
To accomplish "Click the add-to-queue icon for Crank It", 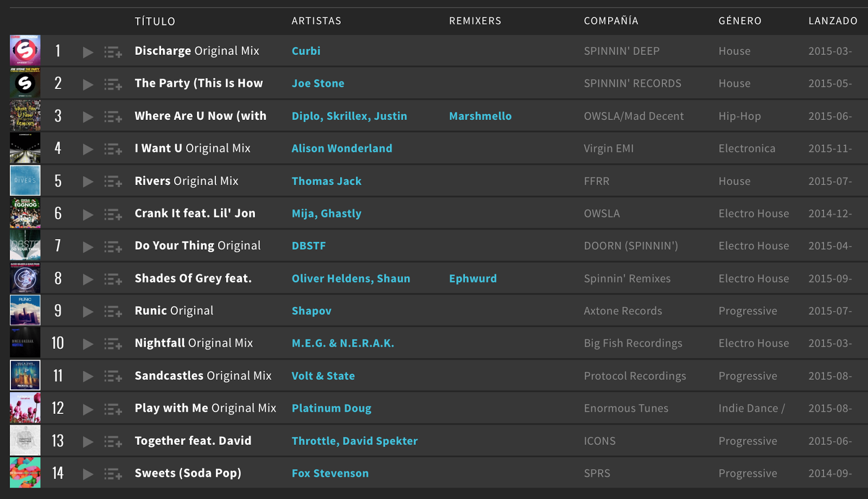I will [112, 213].
